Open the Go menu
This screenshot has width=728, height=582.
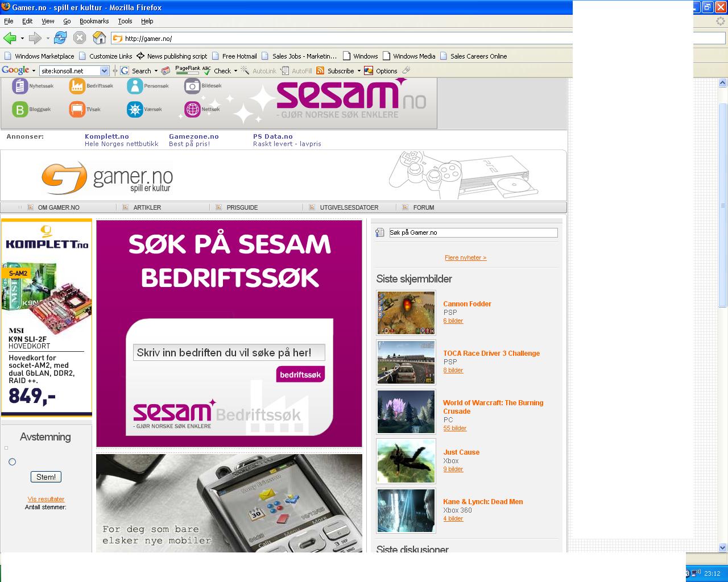tap(67, 21)
